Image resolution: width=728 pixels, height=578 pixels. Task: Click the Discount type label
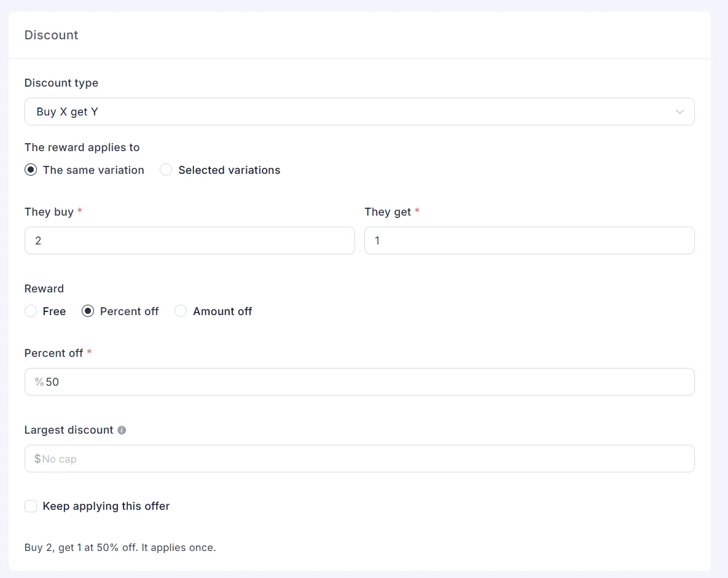[61, 83]
